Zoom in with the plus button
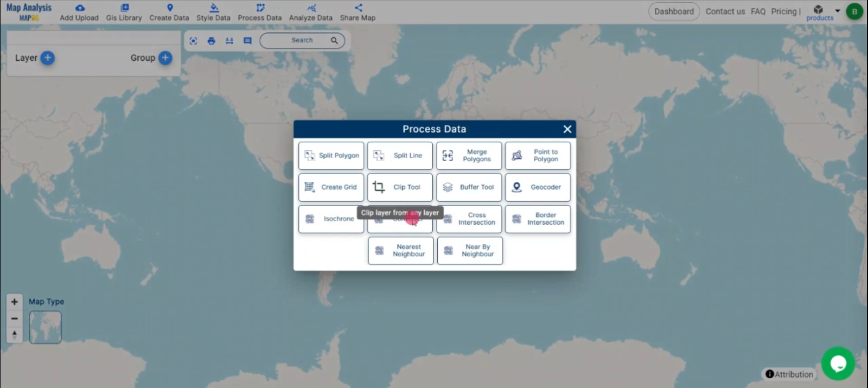868x388 pixels. [x=15, y=302]
